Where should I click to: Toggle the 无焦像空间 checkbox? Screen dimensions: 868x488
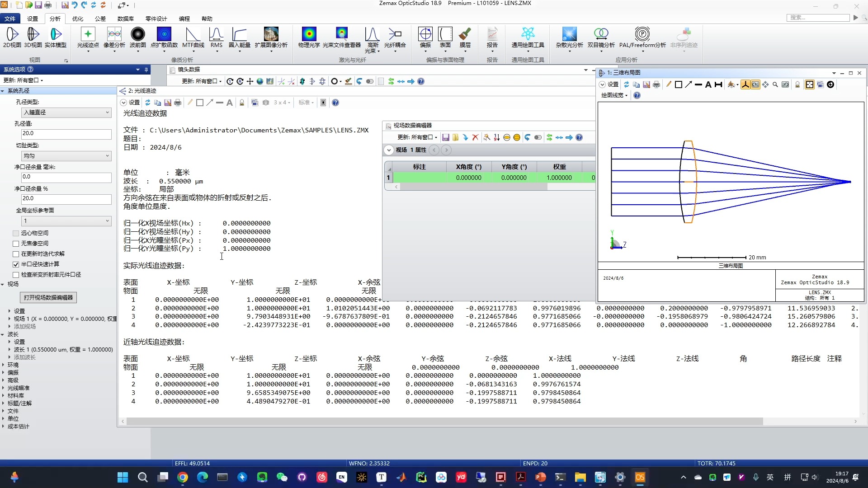tap(16, 244)
